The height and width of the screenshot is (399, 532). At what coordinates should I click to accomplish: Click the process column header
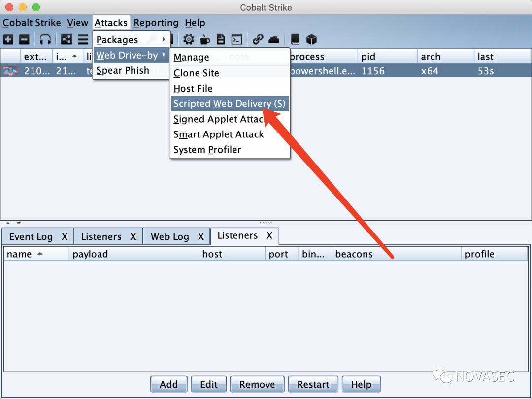(324, 56)
